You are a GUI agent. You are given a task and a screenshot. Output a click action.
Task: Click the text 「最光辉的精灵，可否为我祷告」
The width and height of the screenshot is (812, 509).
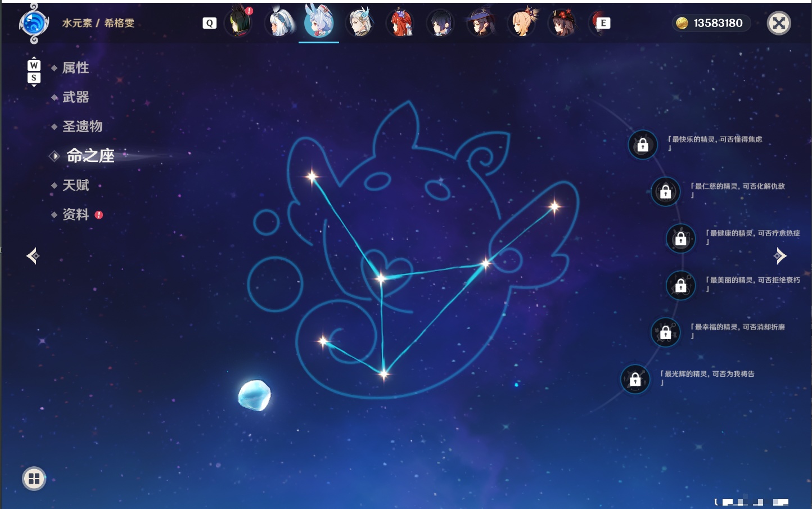click(x=707, y=377)
